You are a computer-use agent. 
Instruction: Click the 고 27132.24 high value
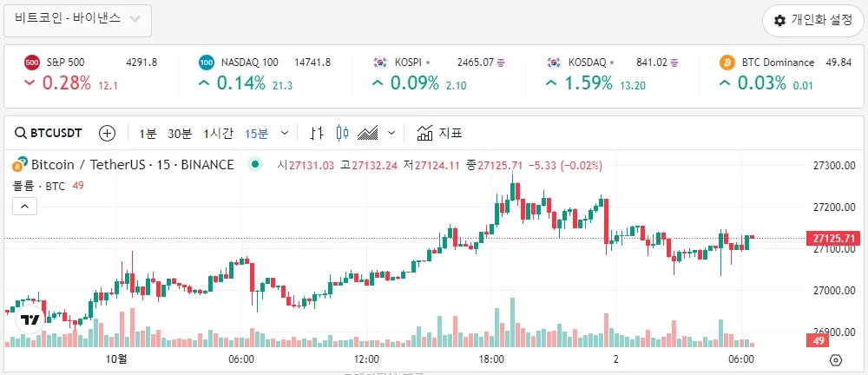point(369,165)
